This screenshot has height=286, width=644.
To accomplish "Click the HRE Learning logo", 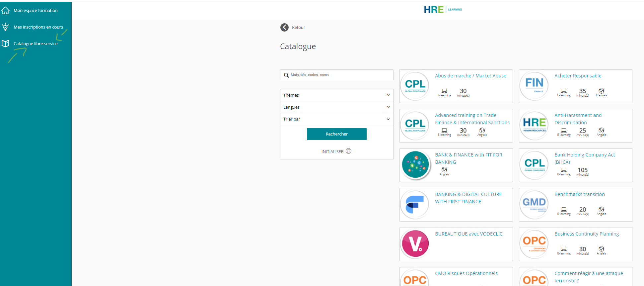I will click(x=443, y=10).
